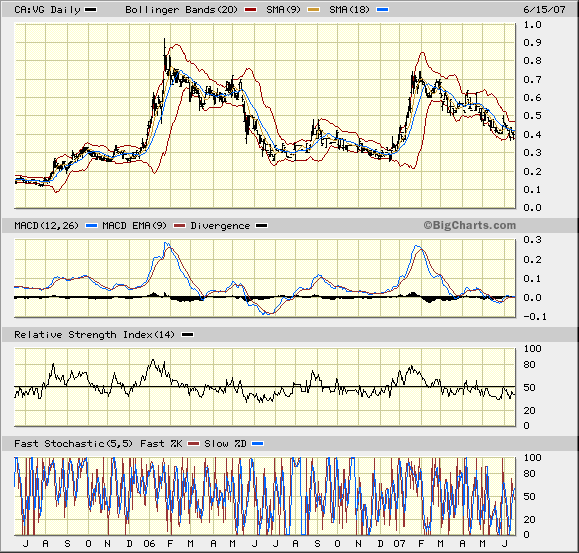Click the black Divergence legend swatch

(x=262, y=226)
